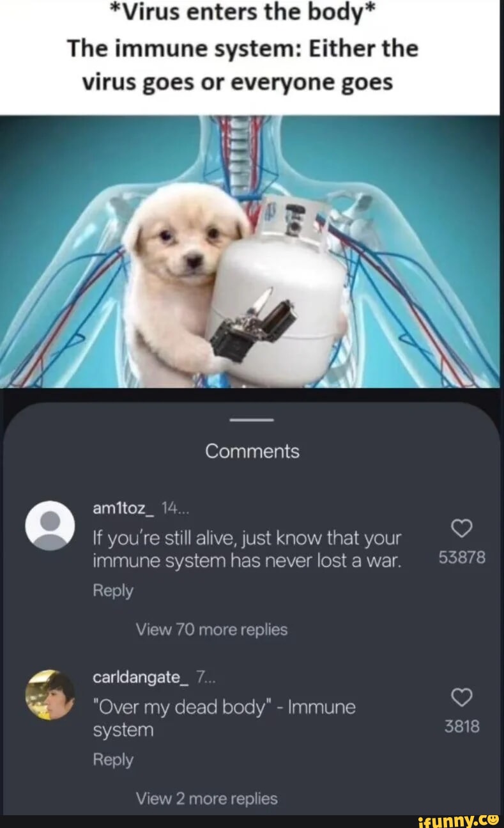Expand View 2 more replies
504x828 pixels.
(x=206, y=799)
